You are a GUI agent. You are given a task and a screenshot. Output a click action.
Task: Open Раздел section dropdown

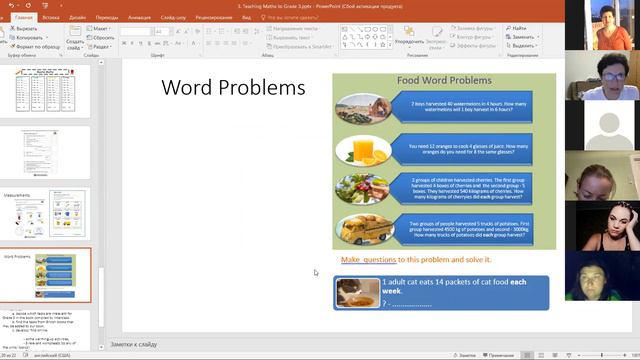coord(99,47)
